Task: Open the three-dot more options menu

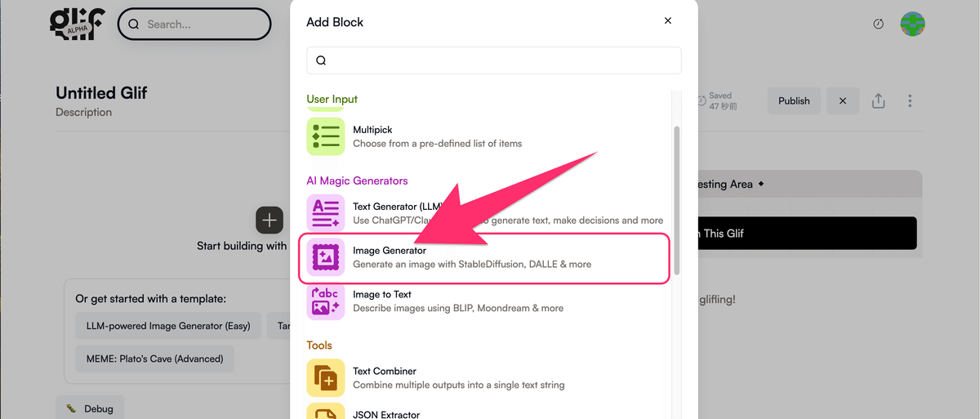Action: pos(910,100)
